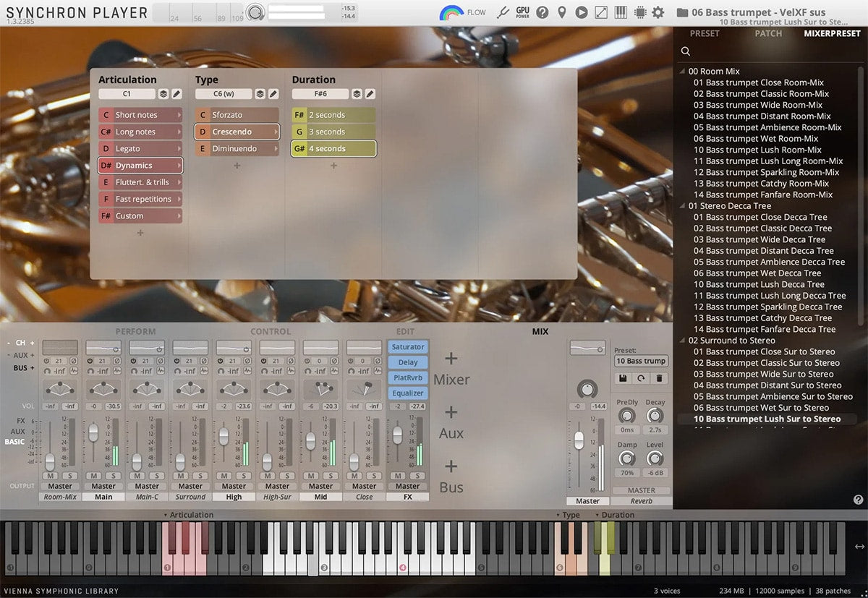Expand Short notes articulation arrow
The height and width of the screenshot is (598, 868).
(x=178, y=115)
